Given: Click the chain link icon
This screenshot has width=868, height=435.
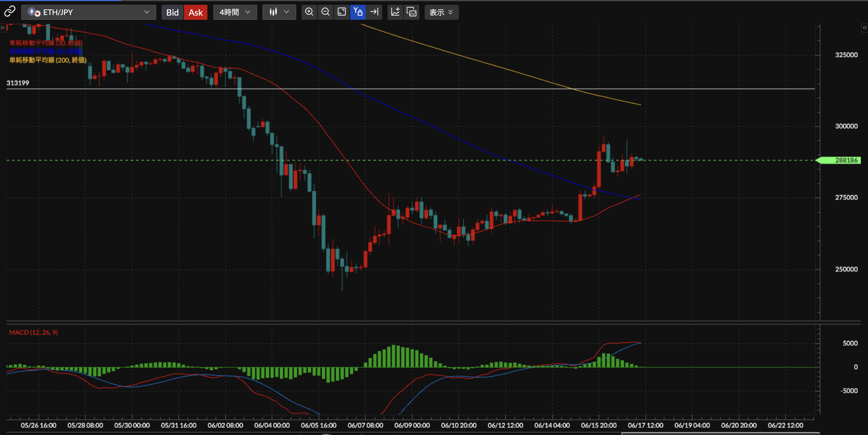Looking at the screenshot, I should pos(9,11).
